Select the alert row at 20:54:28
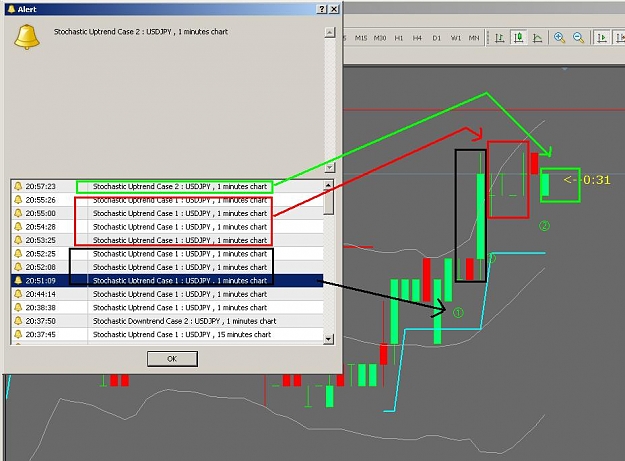 click(167, 227)
